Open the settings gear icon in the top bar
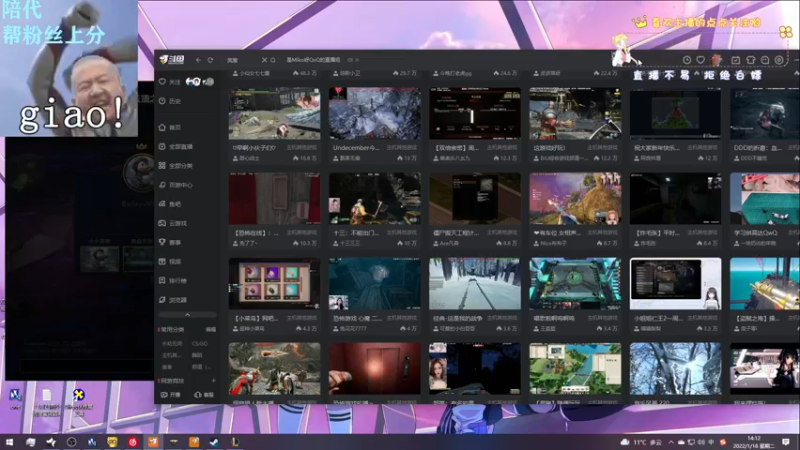This screenshot has height=450, width=800. tap(779, 60)
